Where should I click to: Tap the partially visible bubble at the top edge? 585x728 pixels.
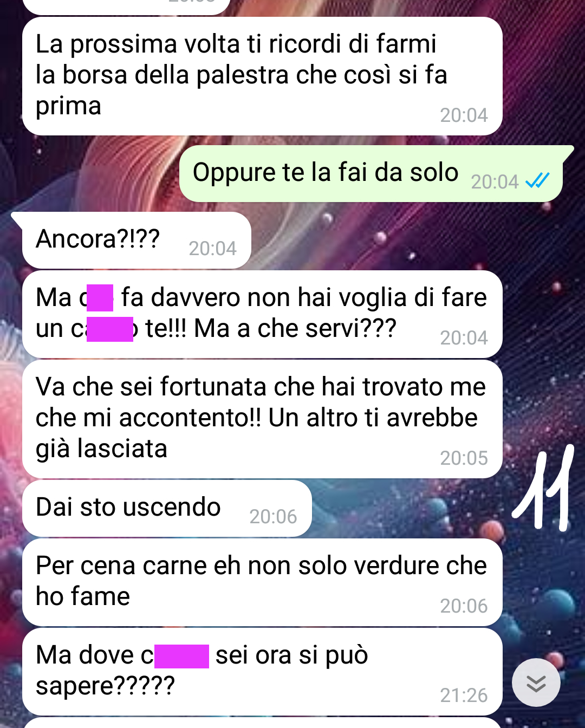click(x=127, y=6)
